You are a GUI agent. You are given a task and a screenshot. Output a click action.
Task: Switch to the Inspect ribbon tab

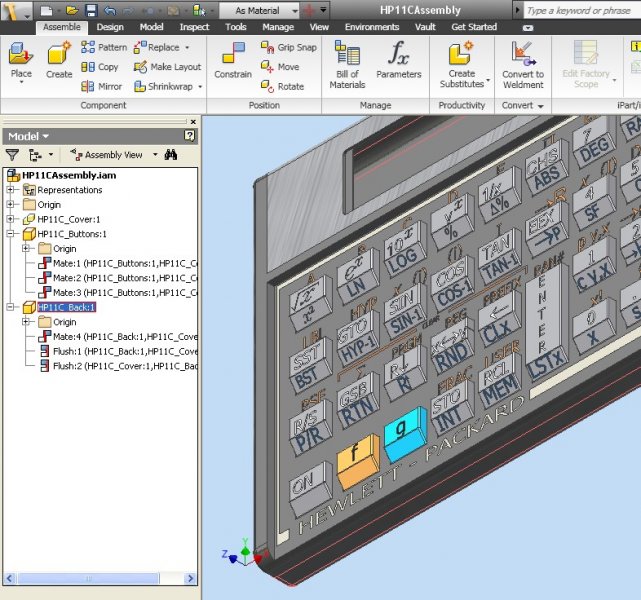point(194,27)
